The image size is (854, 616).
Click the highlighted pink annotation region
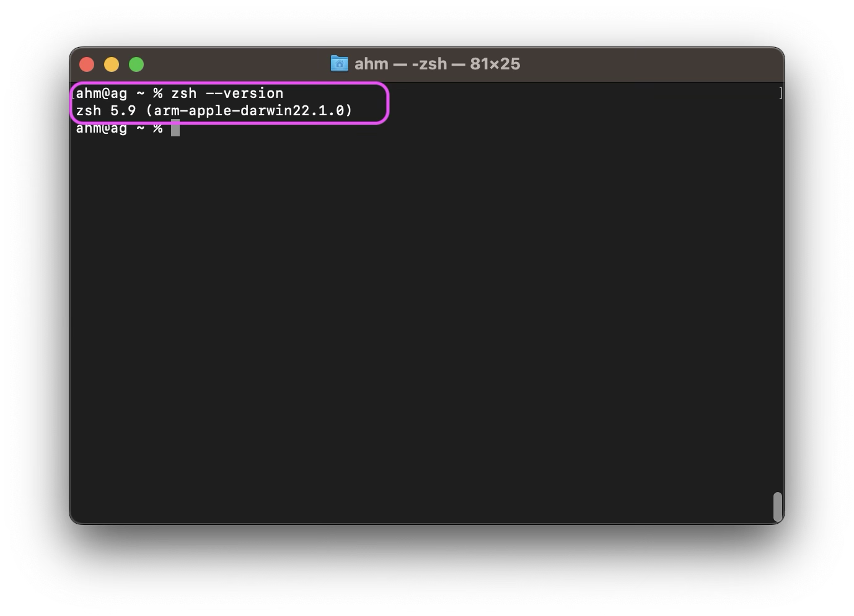point(229,103)
